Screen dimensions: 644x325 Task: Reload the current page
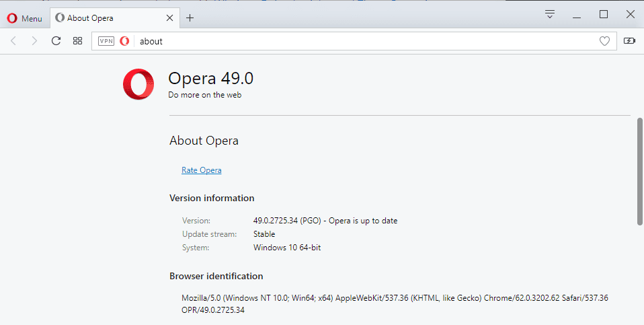point(56,40)
